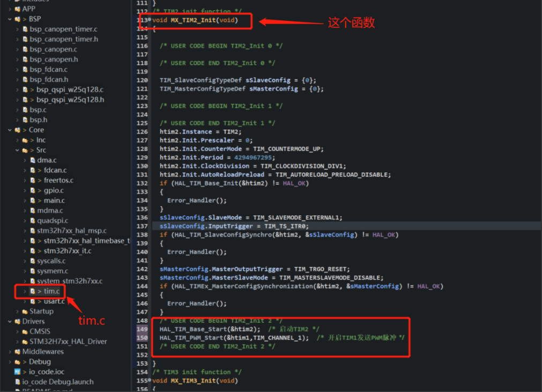Image resolution: width=542 pixels, height=392 pixels.
Task: Click the C icon next to freertos.c
Action: coord(32,180)
